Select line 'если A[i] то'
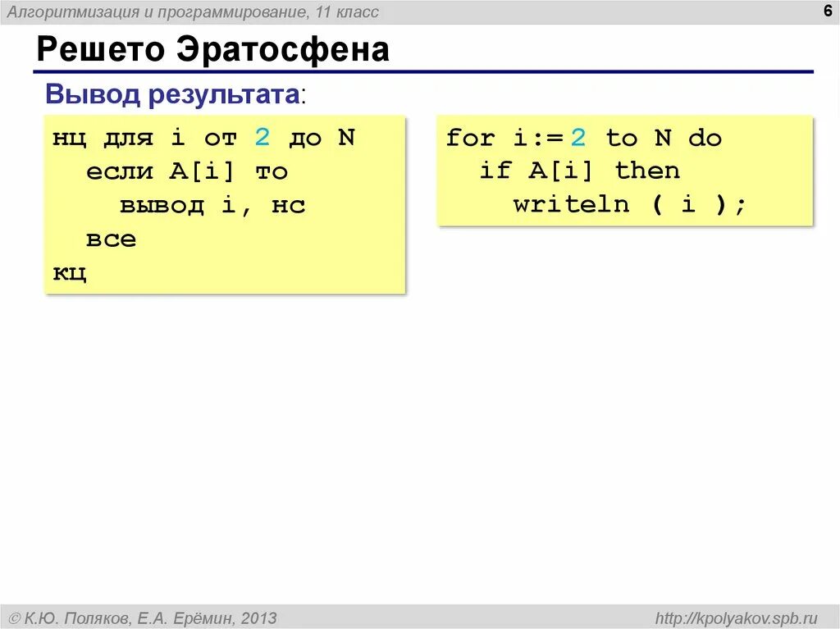The image size is (840, 629). [x=187, y=171]
